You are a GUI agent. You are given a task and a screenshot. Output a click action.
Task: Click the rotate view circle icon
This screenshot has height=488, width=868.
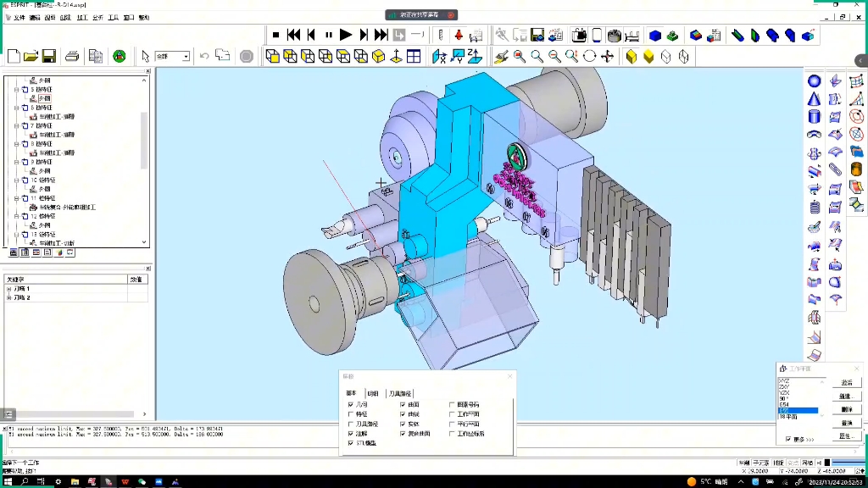coord(590,56)
